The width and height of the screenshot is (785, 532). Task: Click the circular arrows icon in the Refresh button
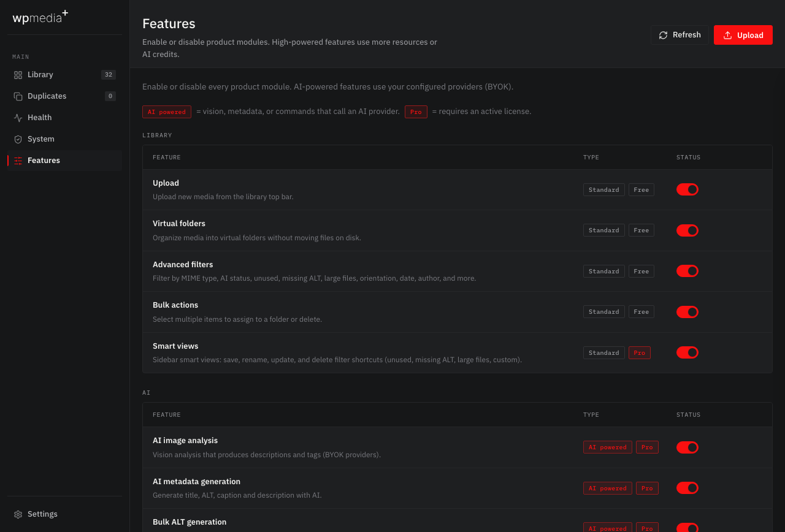click(x=663, y=35)
